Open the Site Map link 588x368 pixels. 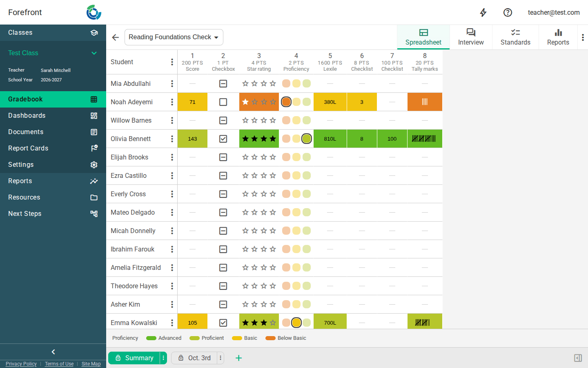coord(91,364)
